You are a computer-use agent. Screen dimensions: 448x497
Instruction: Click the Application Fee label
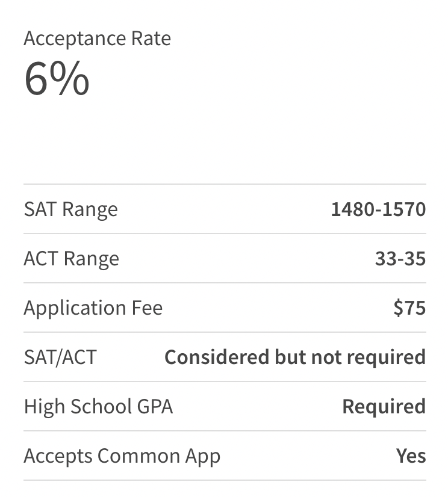click(x=93, y=308)
